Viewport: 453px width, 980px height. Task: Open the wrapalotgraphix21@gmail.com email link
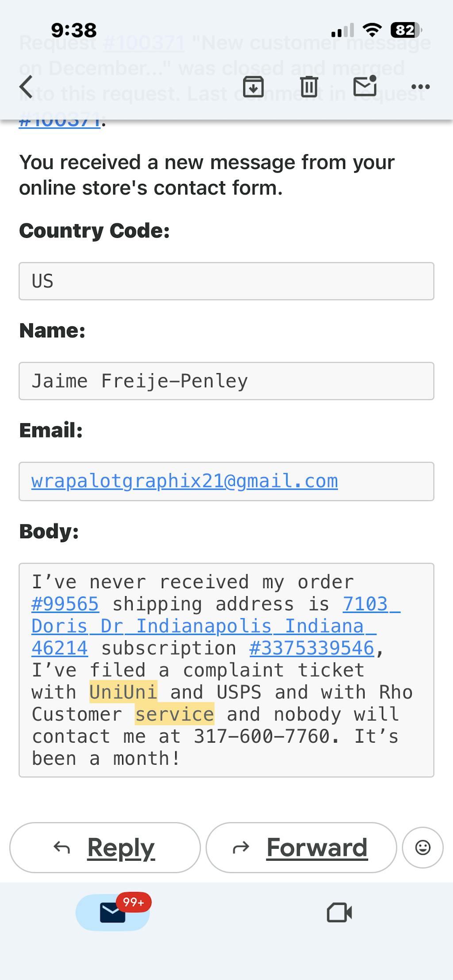tap(184, 481)
